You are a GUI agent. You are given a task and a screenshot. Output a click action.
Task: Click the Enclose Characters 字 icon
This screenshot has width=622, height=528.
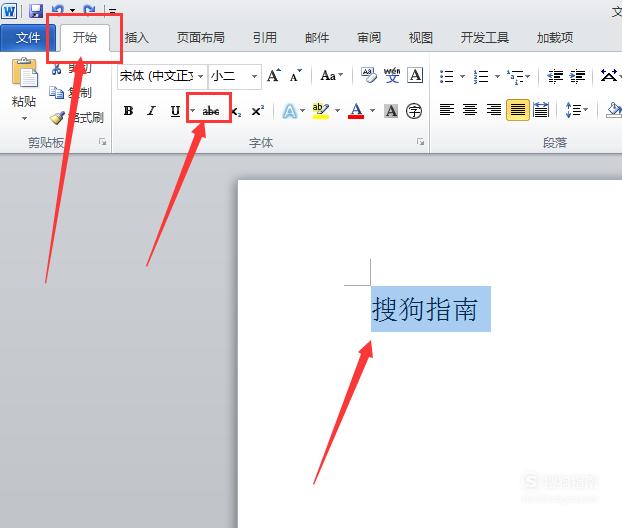click(x=414, y=111)
